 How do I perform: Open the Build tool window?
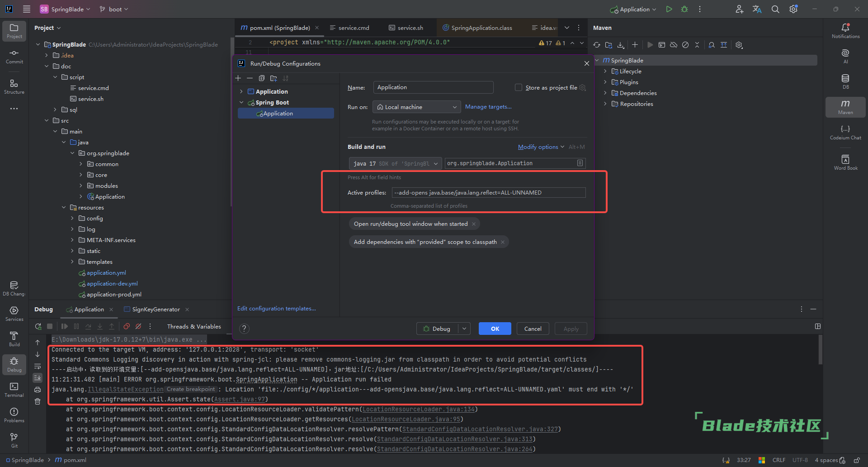[x=14, y=339]
